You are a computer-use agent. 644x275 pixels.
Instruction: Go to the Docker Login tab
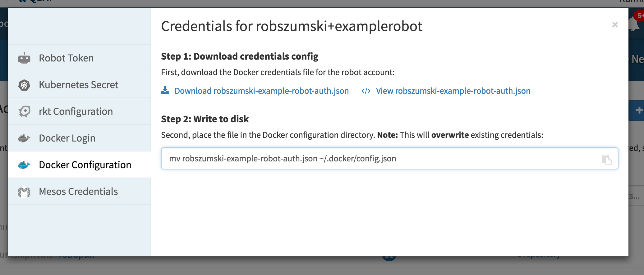pyautogui.click(x=67, y=138)
